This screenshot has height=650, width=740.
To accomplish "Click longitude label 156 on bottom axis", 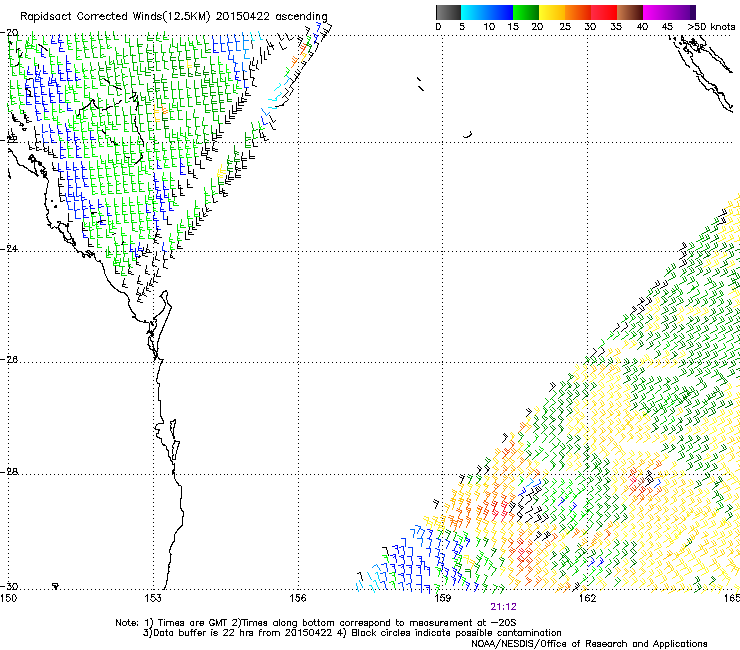I will coord(298,598).
